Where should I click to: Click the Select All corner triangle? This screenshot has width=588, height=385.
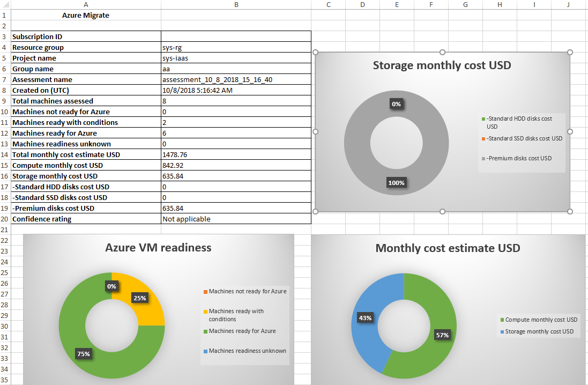click(5, 4)
